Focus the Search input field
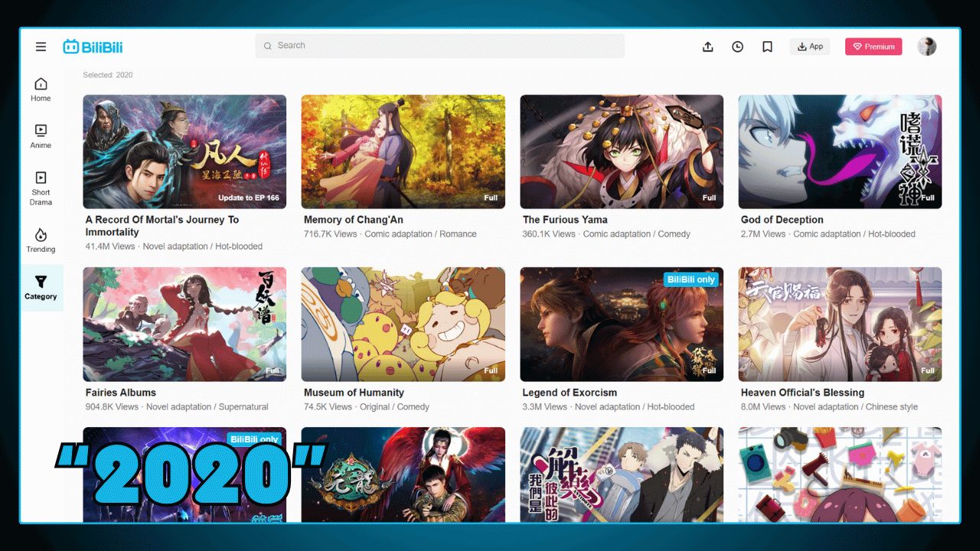The image size is (980, 551). coord(439,46)
